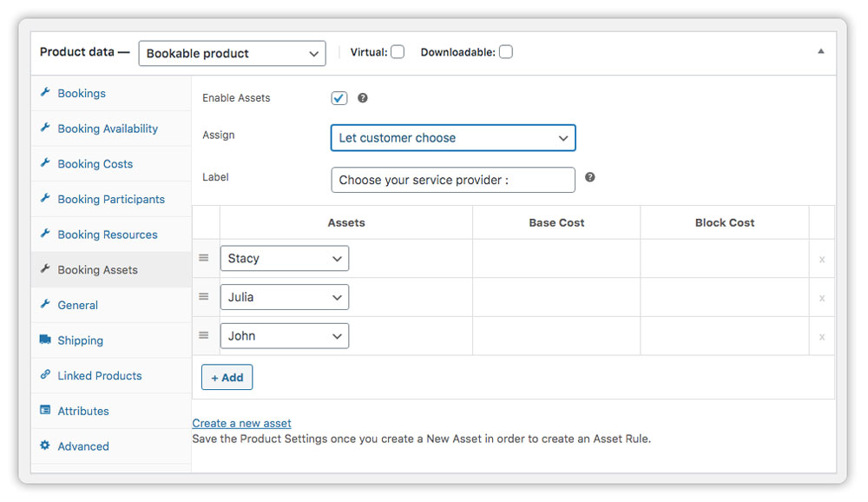Viewport: 868px width, 502px height.
Task: Follow the 'Create a new asset' link
Action: tap(241, 423)
